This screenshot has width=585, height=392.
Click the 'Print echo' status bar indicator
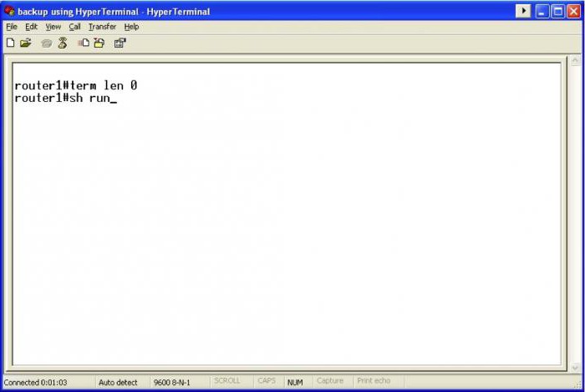click(x=374, y=381)
